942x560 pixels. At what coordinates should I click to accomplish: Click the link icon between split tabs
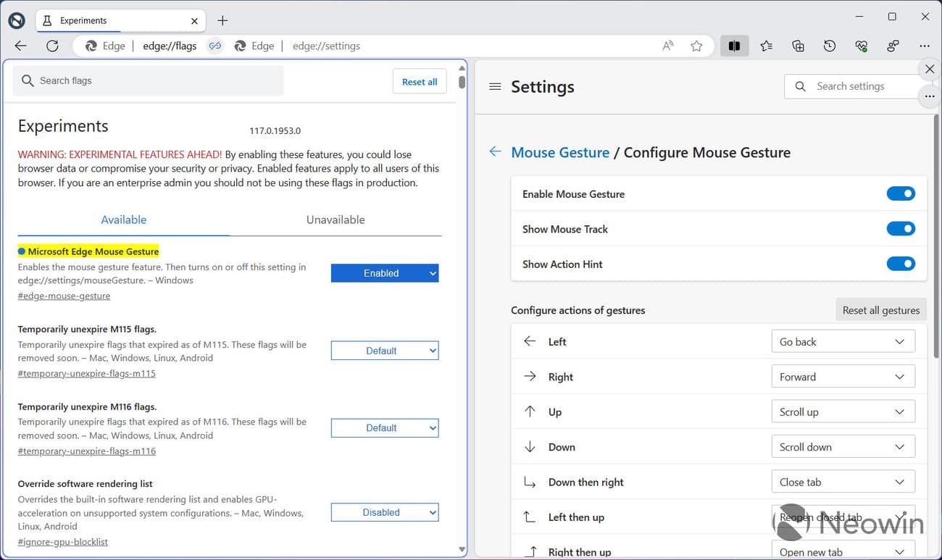215,46
